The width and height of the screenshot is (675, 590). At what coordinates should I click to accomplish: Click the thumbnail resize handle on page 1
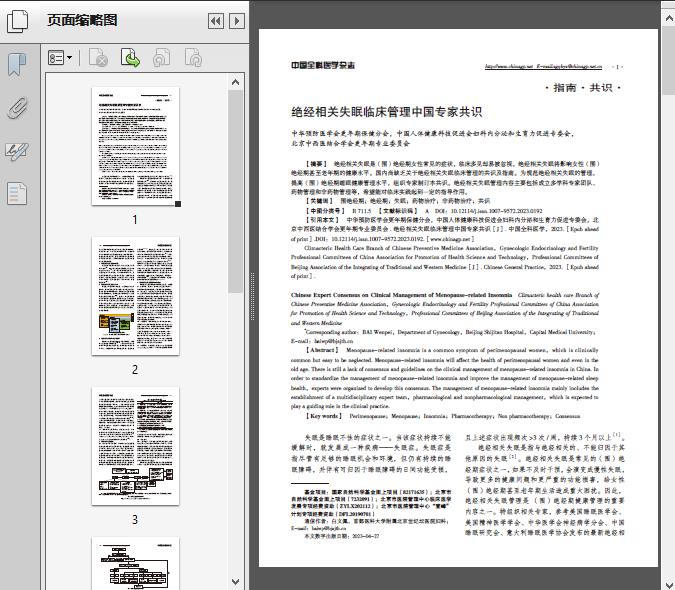pos(178,204)
